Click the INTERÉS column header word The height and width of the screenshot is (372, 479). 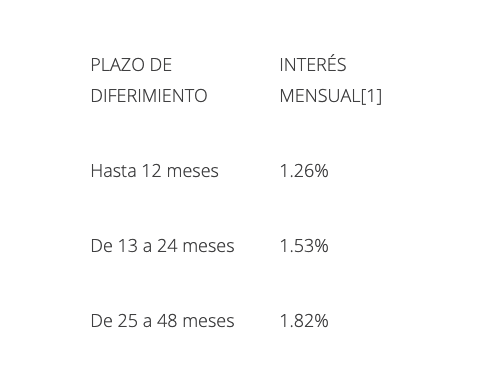(313, 63)
